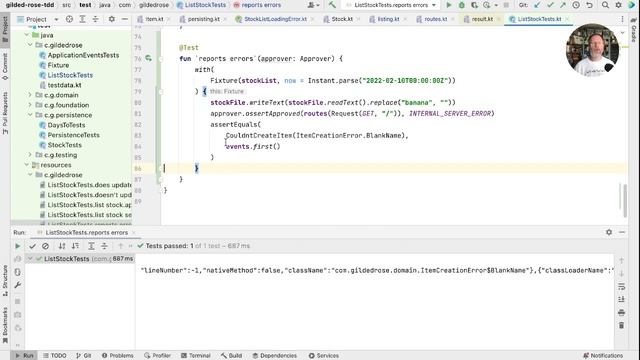Toggle Sort Alphabetically in test results toolbar
This screenshot has width=640, height=360.
pyautogui.click(x=62, y=246)
